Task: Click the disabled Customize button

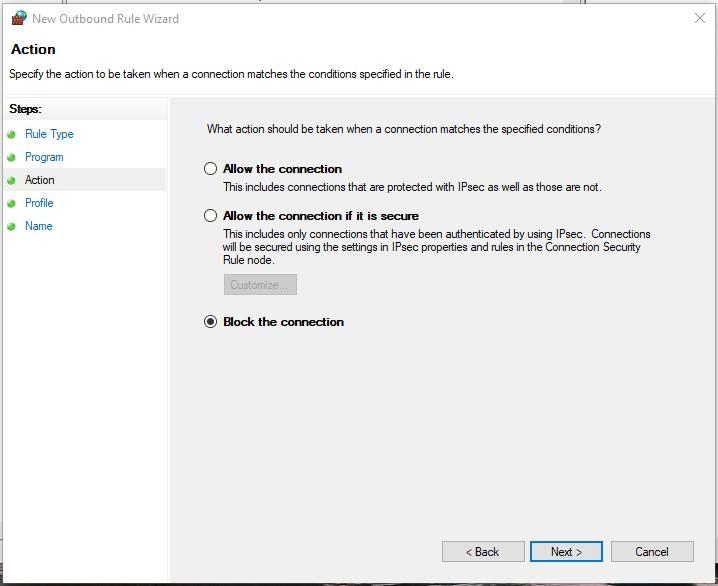Action: tap(260, 285)
